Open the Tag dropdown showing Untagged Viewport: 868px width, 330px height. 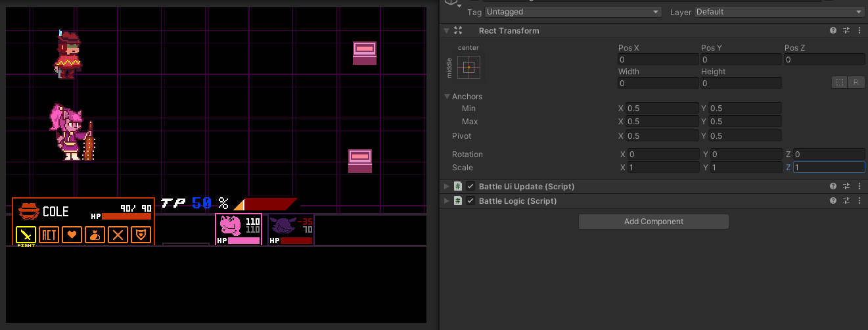click(x=573, y=12)
